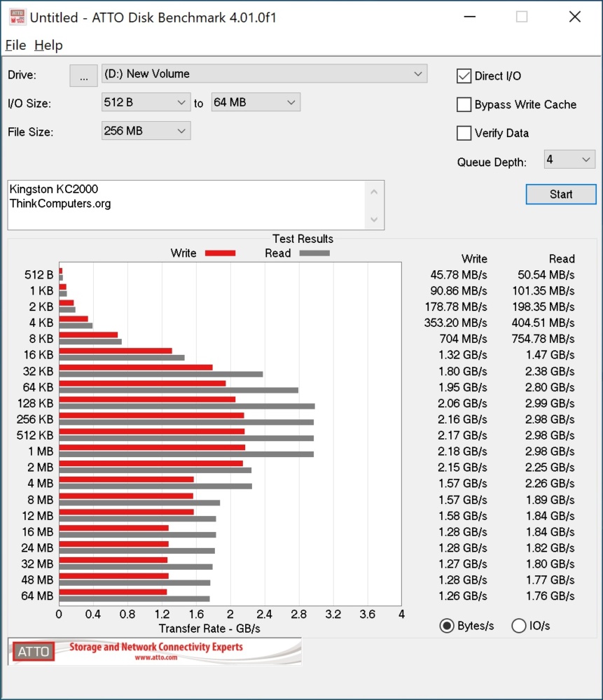This screenshot has width=603, height=700.
Task: Click the 2.18 GB/s write value
Action: (x=462, y=451)
